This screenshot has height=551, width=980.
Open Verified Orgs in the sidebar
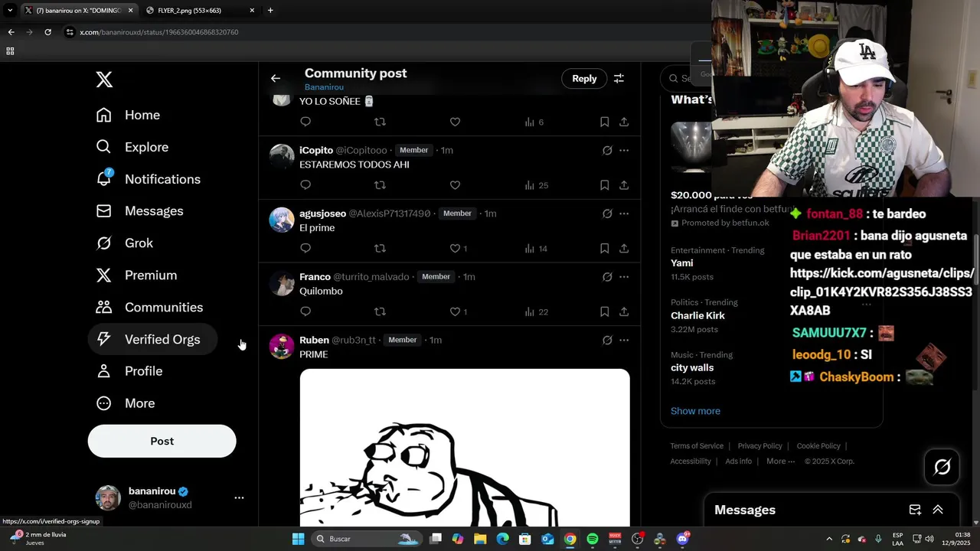point(152,339)
